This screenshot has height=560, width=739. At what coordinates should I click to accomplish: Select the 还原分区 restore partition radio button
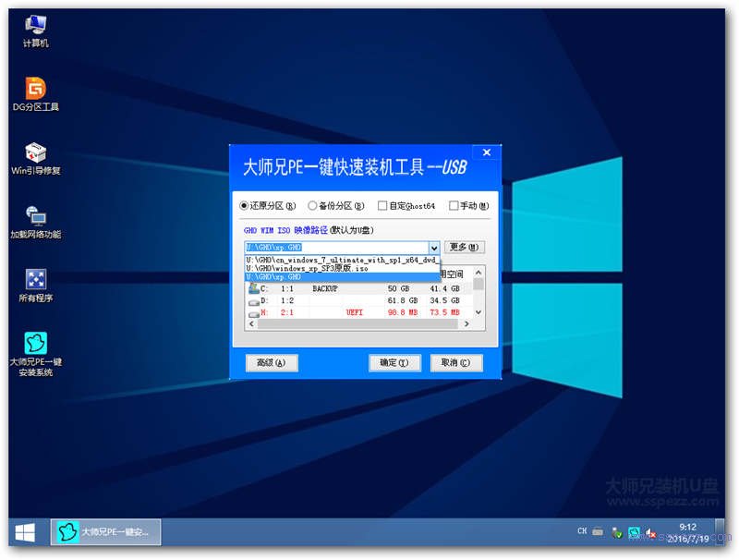point(243,205)
